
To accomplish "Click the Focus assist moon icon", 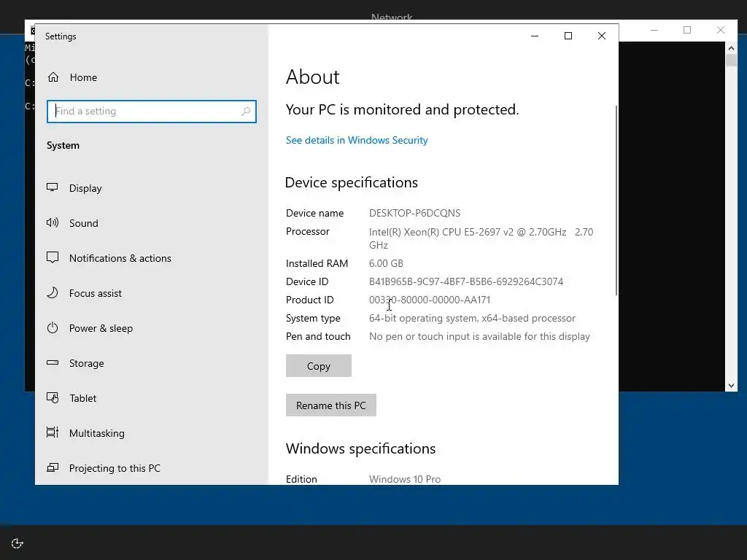I will 53,292.
